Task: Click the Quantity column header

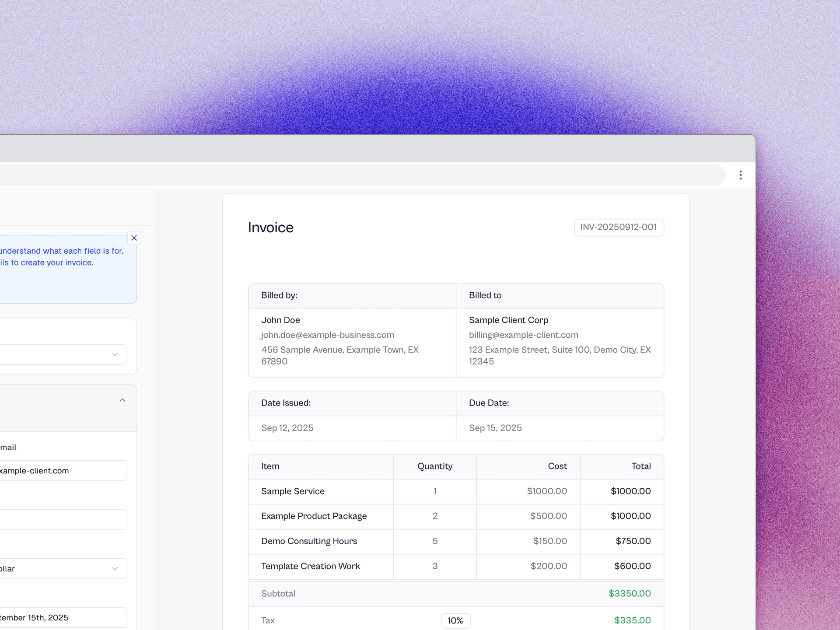Action: point(434,466)
